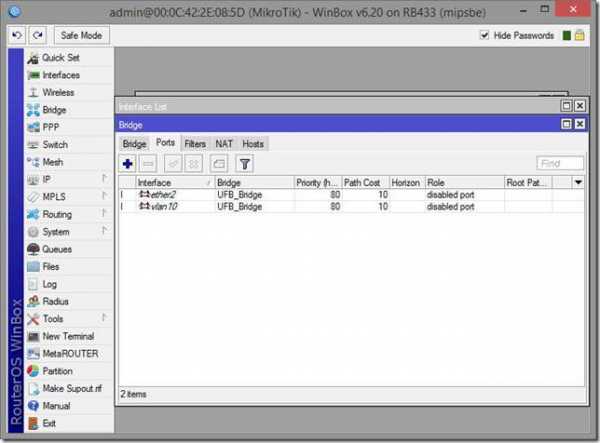
Task: Switch to the NAT tab
Action: tap(224, 144)
